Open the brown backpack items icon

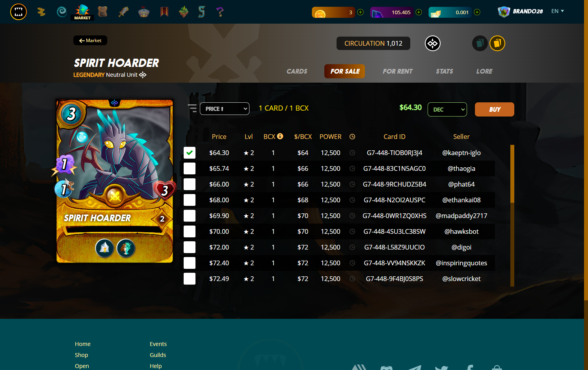point(102,12)
